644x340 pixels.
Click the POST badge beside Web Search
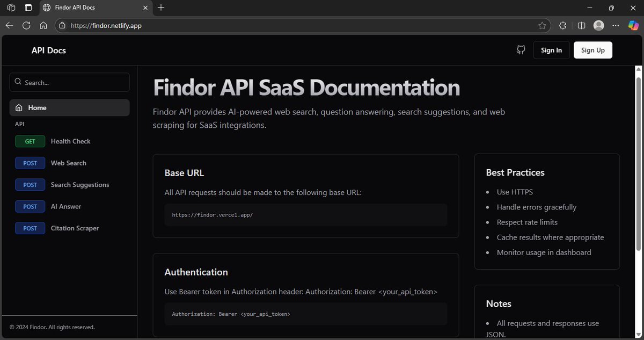(30, 163)
